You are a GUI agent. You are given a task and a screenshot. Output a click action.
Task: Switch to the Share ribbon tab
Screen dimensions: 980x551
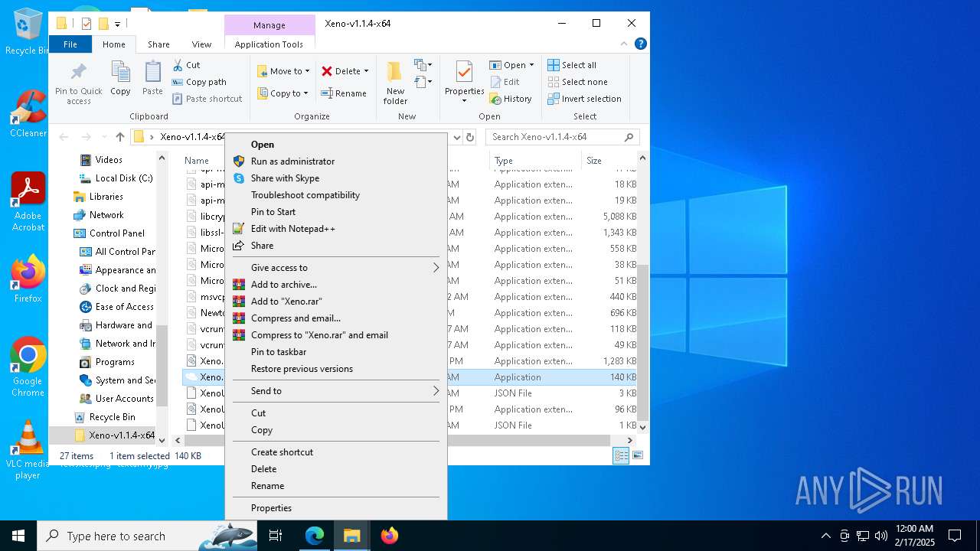click(158, 44)
